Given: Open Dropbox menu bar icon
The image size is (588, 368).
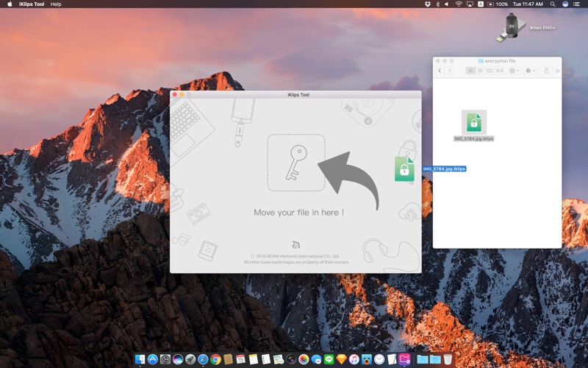Looking at the screenshot, I should click(428, 4).
